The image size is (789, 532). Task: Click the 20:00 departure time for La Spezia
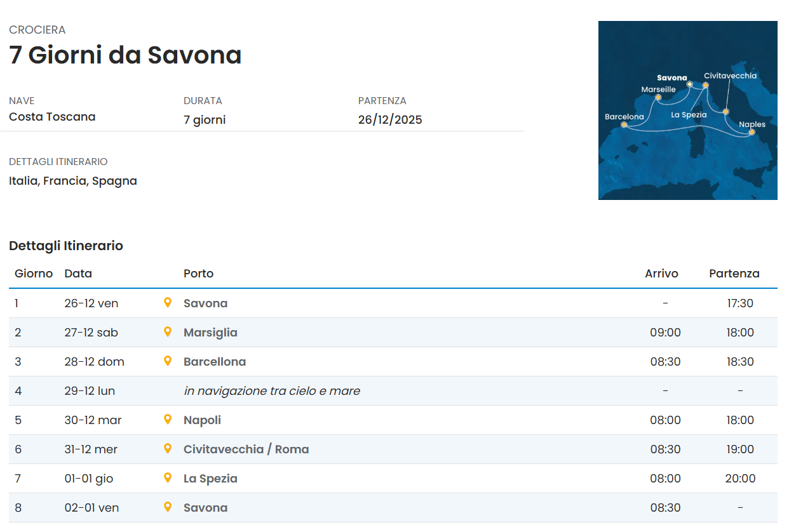click(740, 479)
